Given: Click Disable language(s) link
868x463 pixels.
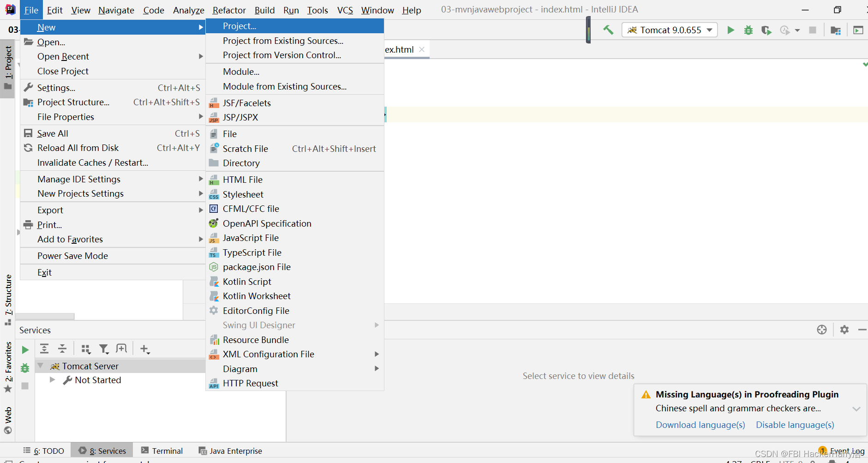Looking at the screenshot, I should pos(795,425).
